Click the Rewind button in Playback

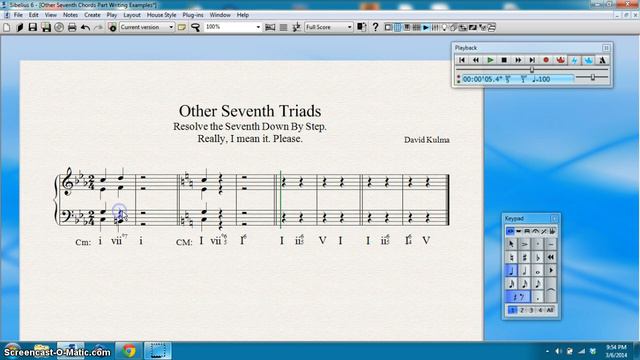476,60
